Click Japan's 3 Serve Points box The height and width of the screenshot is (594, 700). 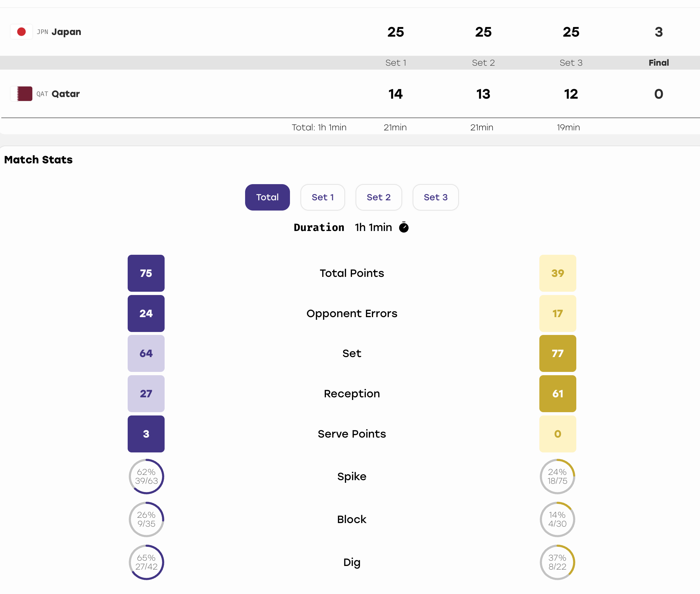click(146, 434)
